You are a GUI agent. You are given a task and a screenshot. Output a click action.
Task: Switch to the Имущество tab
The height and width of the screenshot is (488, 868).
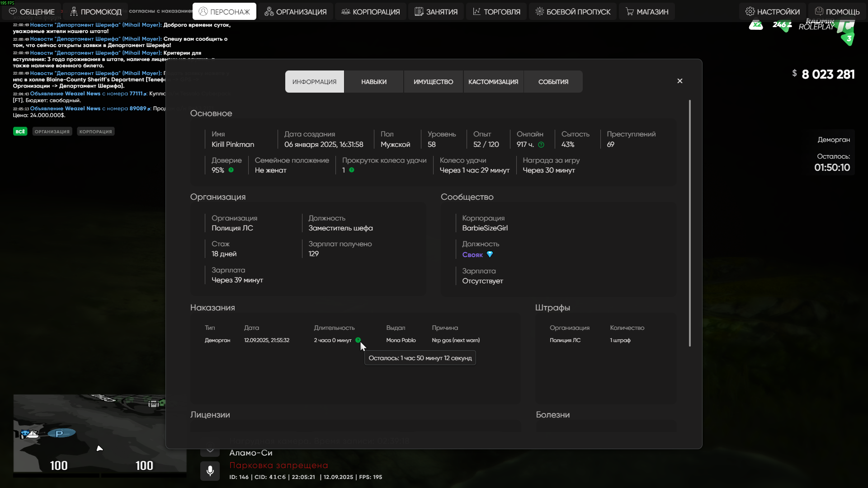(433, 82)
